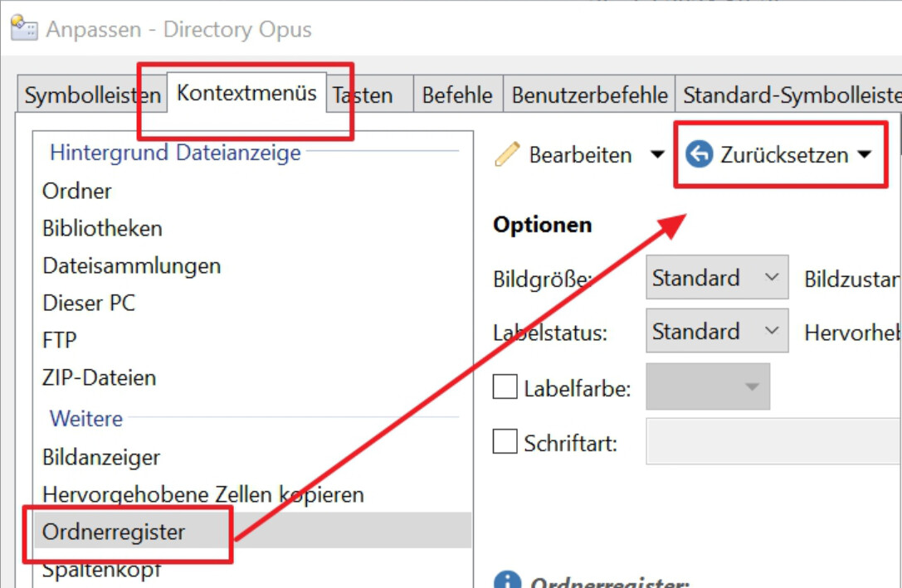The width and height of the screenshot is (902, 588).
Task: Switch to the Befehle tab
Action: (x=458, y=95)
